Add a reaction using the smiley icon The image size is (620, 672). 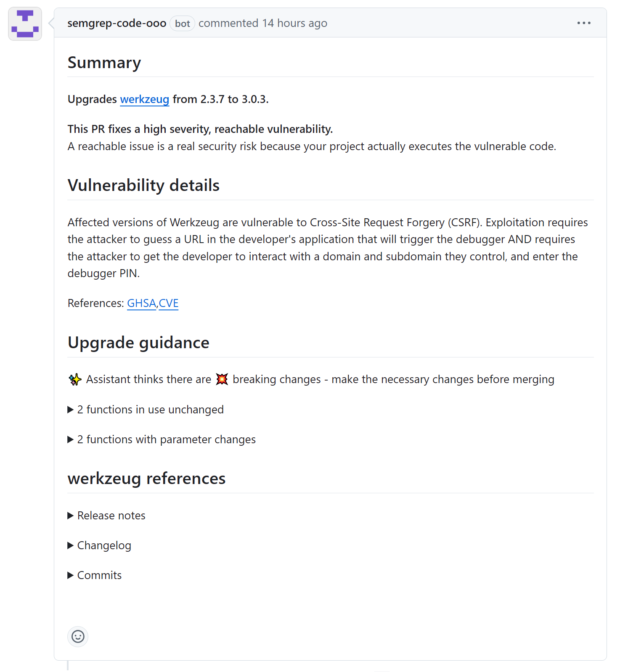(x=78, y=637)
